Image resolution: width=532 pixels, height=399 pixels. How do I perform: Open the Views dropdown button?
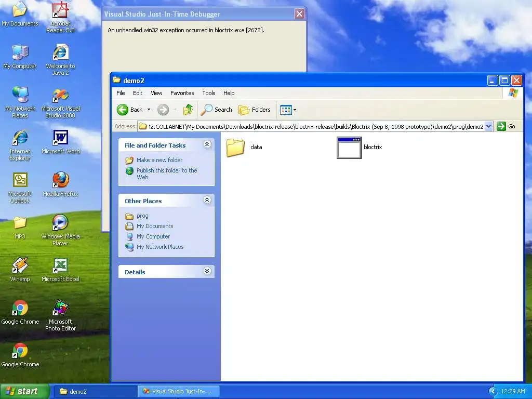(x=288, y=110)
